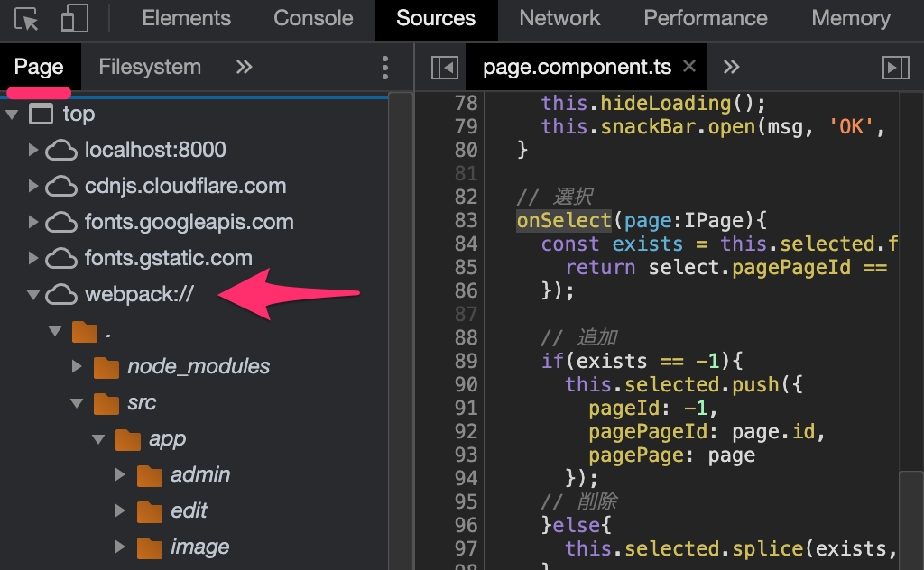Expand the admin folder arrow
This screenshot has width=924, height=570.
[x=120, y=474]
